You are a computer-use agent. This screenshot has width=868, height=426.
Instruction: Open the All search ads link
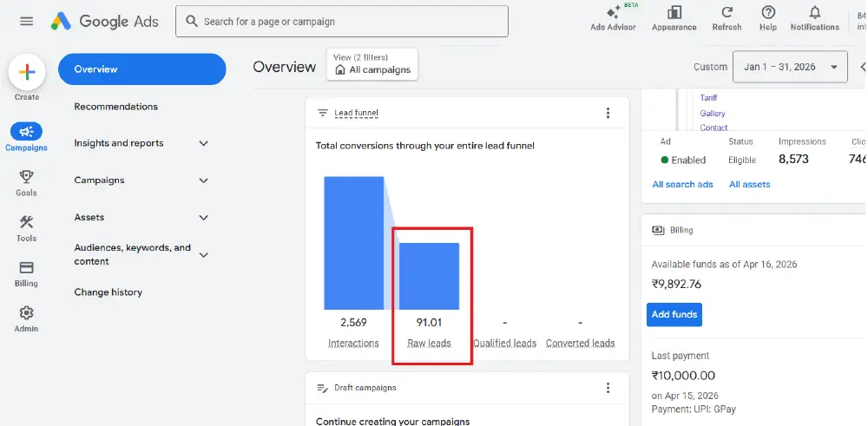pos(682,185)
